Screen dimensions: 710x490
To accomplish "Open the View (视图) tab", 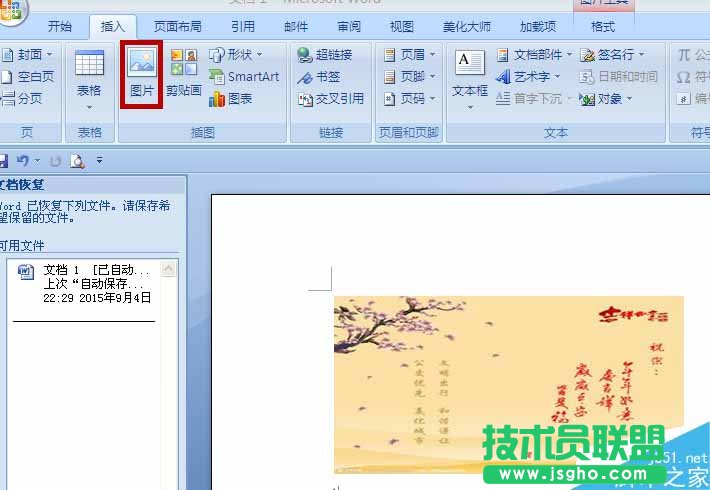I will click(x=402, y=27).
